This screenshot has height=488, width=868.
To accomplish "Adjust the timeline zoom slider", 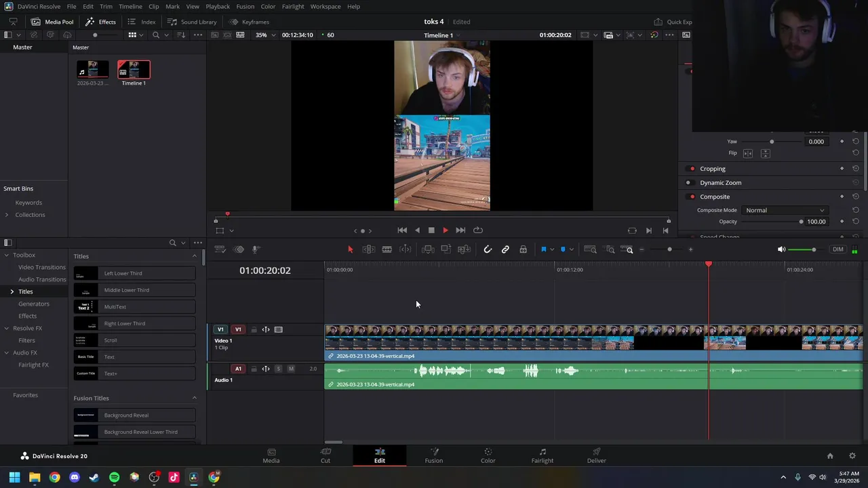I will pos(669,249).
